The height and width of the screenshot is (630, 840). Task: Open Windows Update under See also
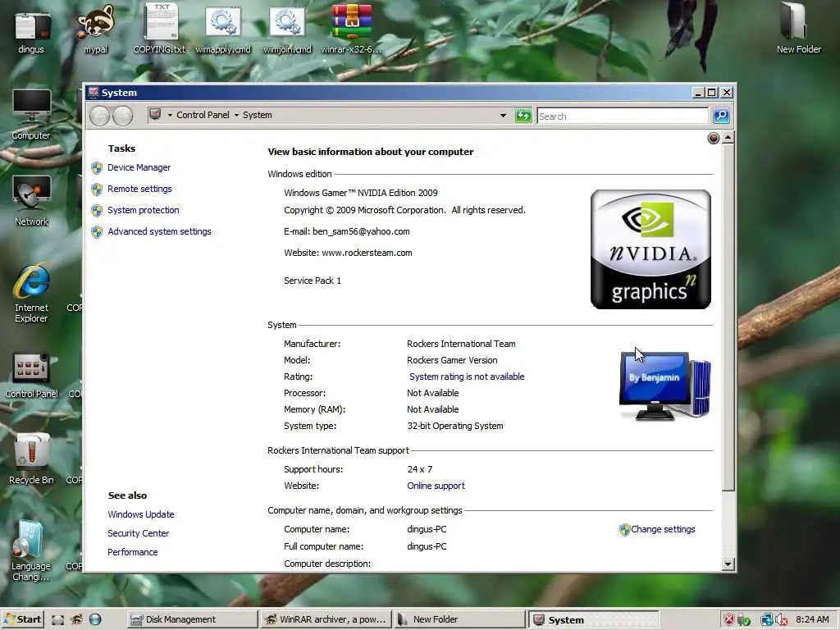[x=141, y=514]
